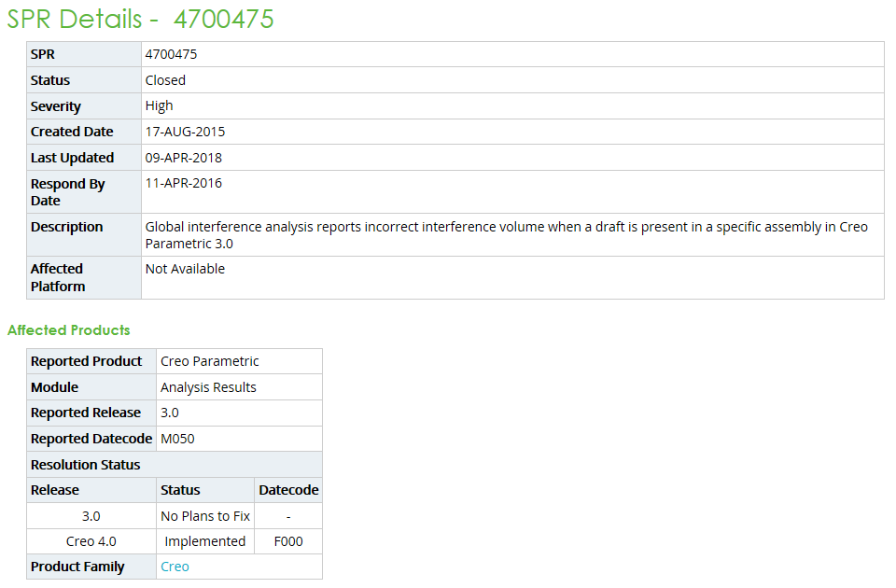Click the Respond By Date value
The image size is (896, 588).
coord(185,183)
